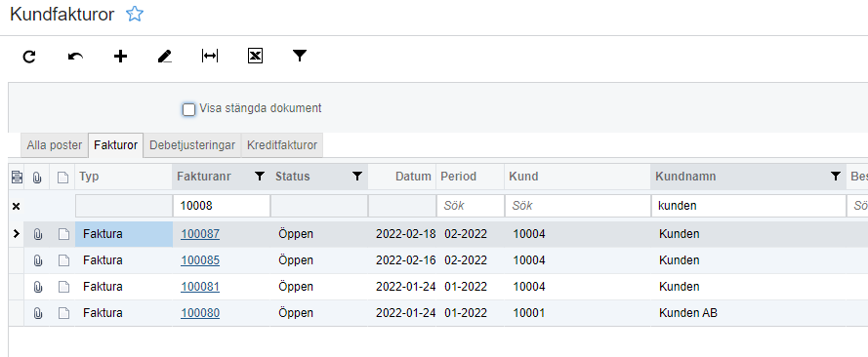The height and width of the screenshot is (357, 868).
Task: Open the edit pencil tool
Action: coord(164,56)
